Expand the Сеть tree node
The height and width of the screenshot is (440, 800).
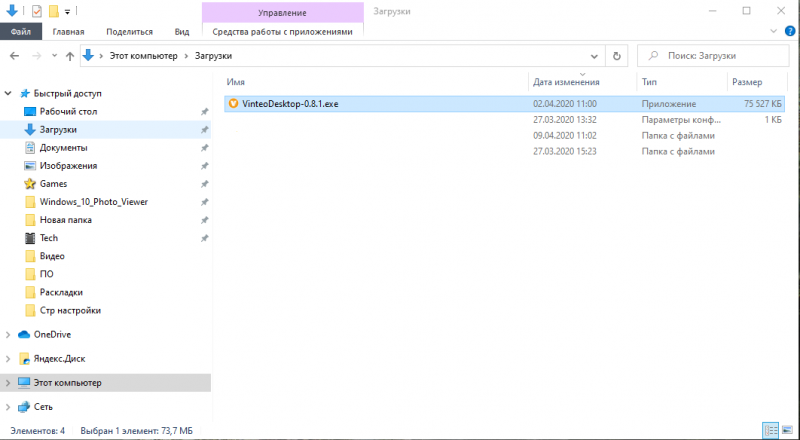(x=8, y=407)
